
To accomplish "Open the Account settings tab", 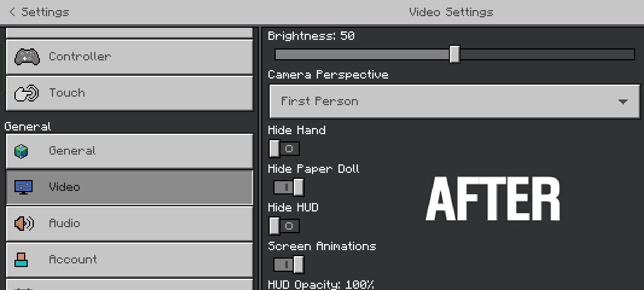I will 130,260.
